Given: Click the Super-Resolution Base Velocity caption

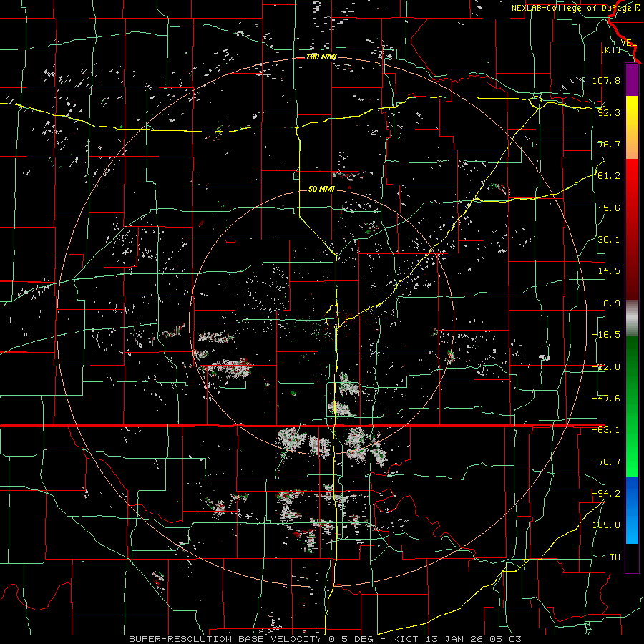Looking at the screenshot, I should pos(326,639).
